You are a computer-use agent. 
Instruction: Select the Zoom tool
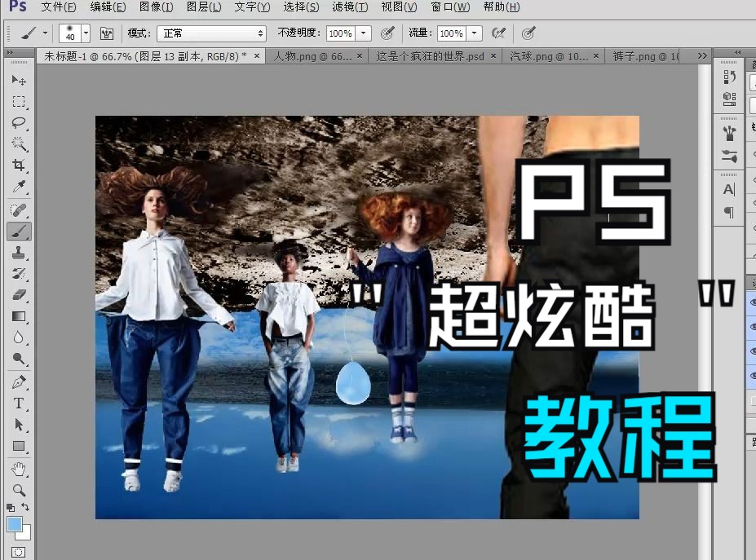coord(19,490)
